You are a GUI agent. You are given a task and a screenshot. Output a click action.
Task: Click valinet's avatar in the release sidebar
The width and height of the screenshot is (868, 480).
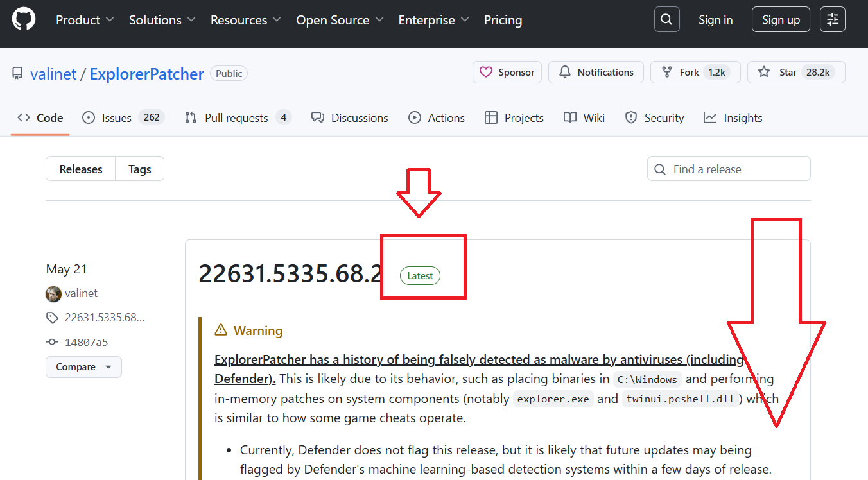pyautogui.click(x=53, y=294)
